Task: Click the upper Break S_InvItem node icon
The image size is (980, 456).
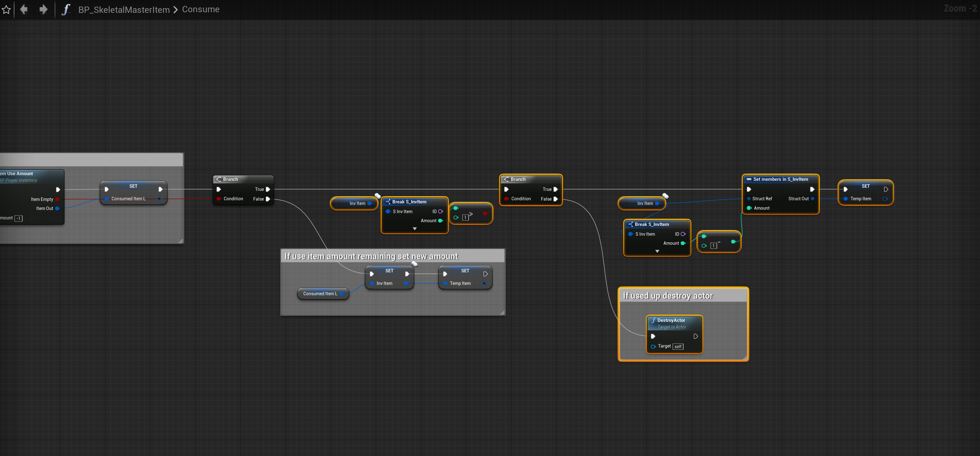Action: 388,202
